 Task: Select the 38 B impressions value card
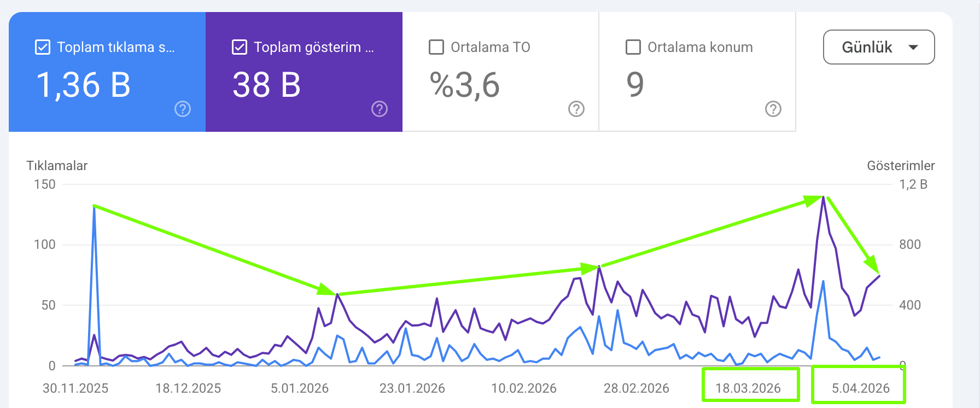[x=304, y=72]
